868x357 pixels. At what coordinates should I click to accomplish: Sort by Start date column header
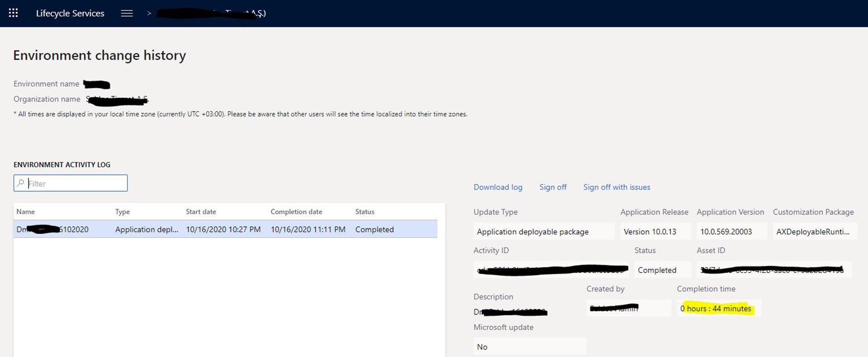[x=201, y=211]
